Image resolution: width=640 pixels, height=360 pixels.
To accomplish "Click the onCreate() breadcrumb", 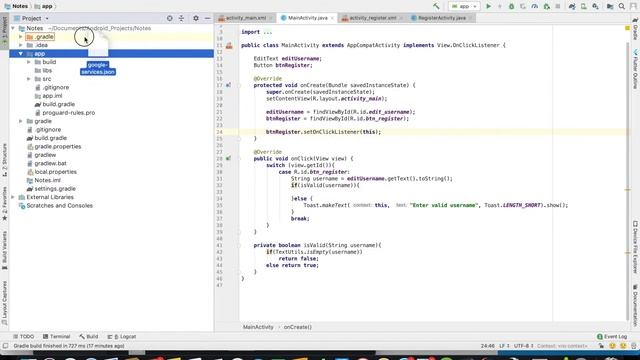I will click(x=298, y=327).
